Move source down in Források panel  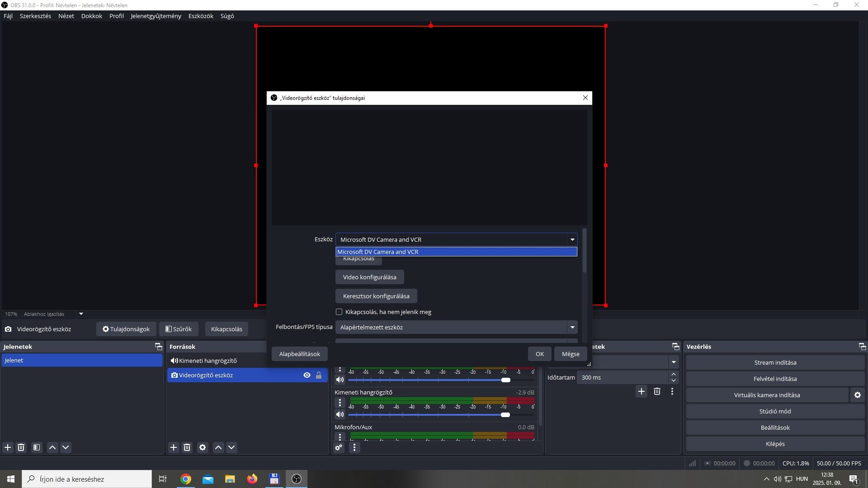(x=231, y=447)
